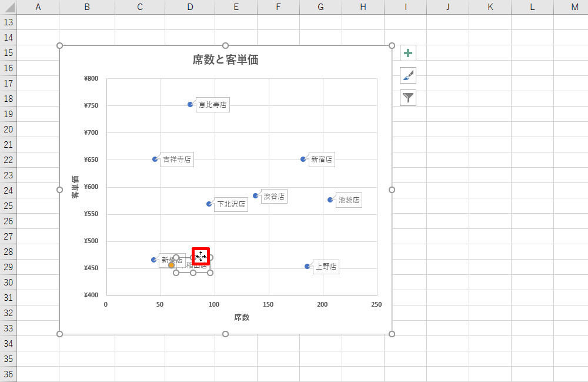Select the vertical axis title 客単価
This screenshot has width=588, height=382.
[x=75, y=187]
